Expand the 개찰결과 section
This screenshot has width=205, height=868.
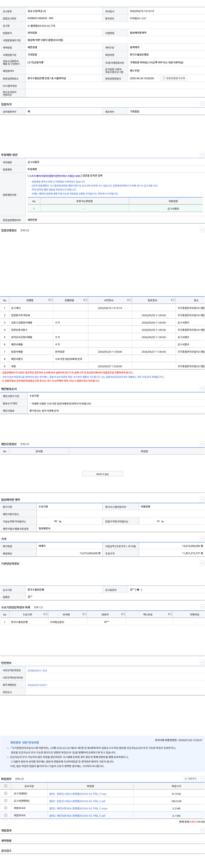tap(202, 830)
